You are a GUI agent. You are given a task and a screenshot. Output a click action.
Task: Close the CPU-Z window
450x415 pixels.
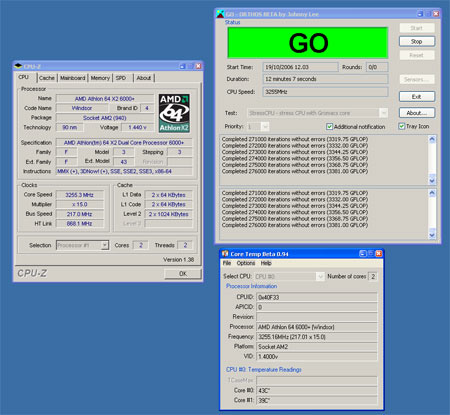tap(198, 66)
